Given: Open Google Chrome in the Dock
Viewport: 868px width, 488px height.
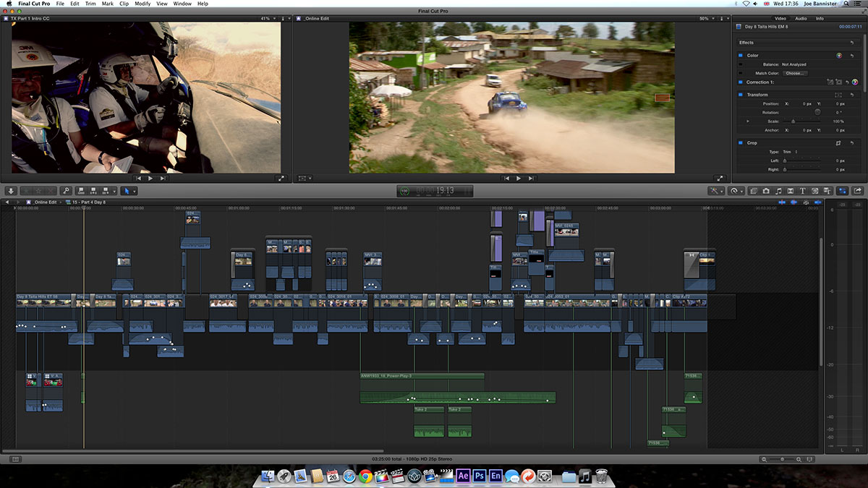Looking at the screenshot, I should click(x=365, y=476).
